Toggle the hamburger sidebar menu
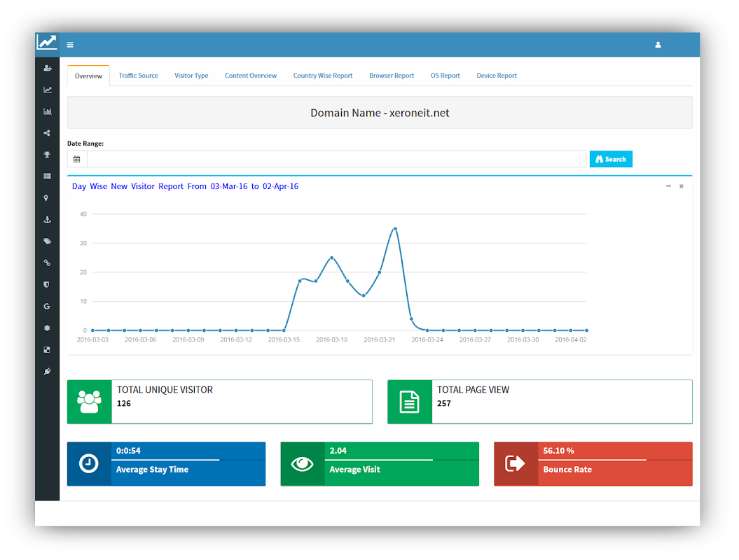 [x=70, y=45]
